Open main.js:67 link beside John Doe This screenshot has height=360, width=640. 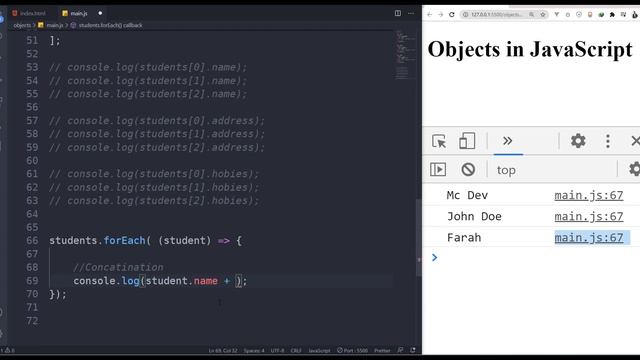pyautogui.click(x=589, y=217)
